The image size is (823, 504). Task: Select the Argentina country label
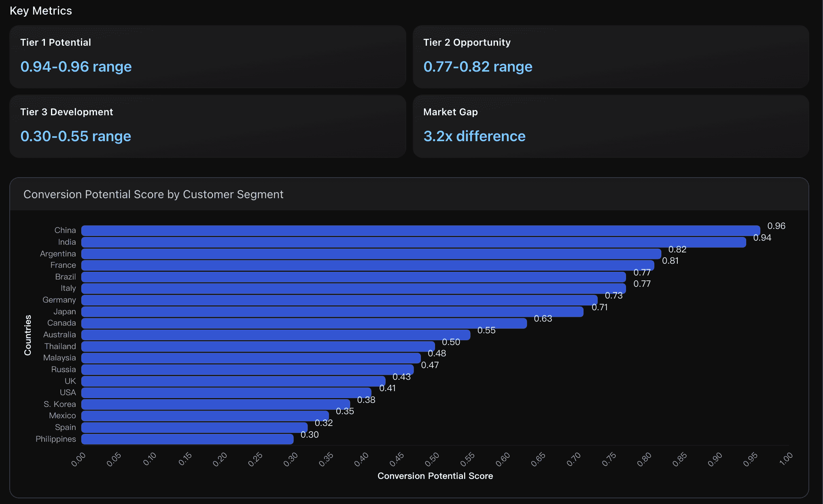[x=58, y=254]
